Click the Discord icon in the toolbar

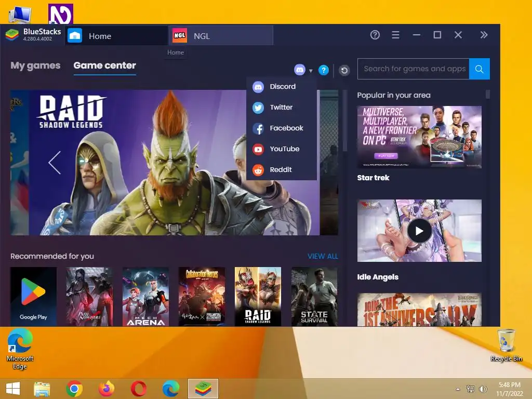(300, 70)
